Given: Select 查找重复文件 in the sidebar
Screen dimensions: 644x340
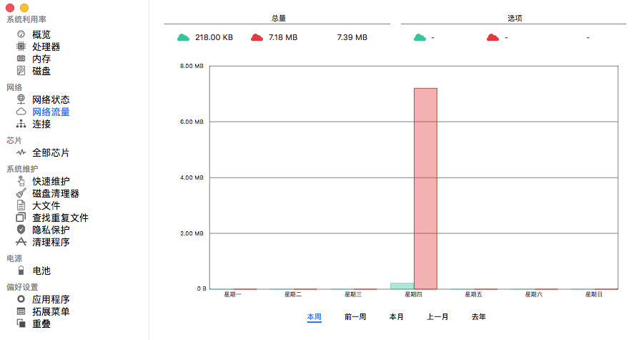Looking at the screenshot, I should [x=60, y=218].
